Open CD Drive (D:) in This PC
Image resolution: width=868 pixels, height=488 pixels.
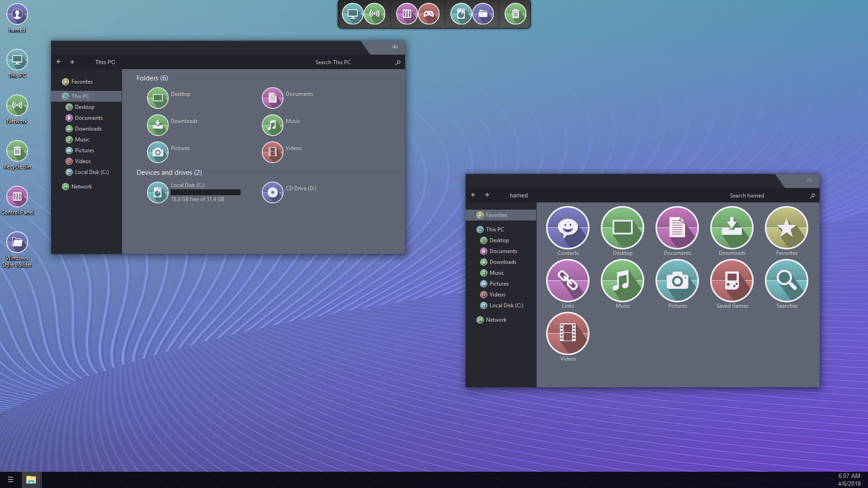click(273, 192)
